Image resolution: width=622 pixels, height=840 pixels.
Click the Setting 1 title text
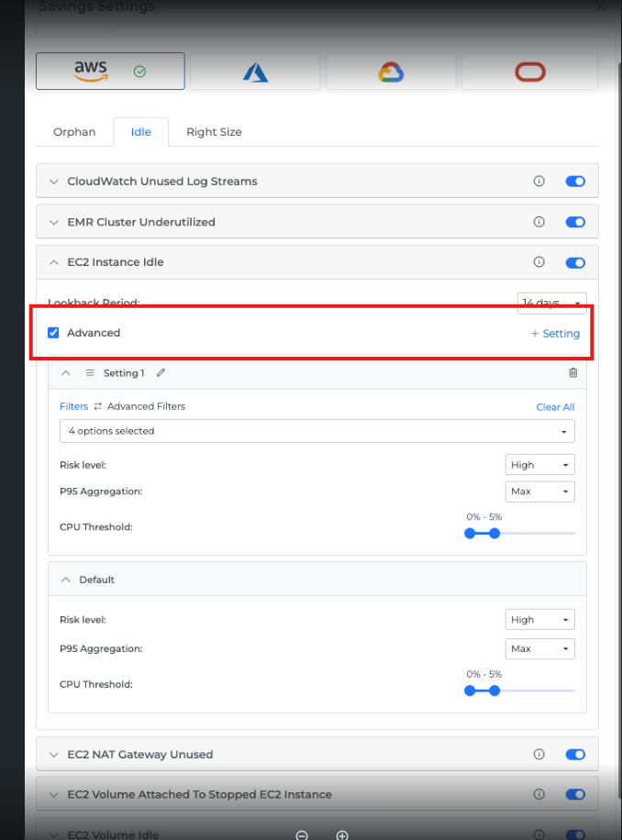coord(124,373)
